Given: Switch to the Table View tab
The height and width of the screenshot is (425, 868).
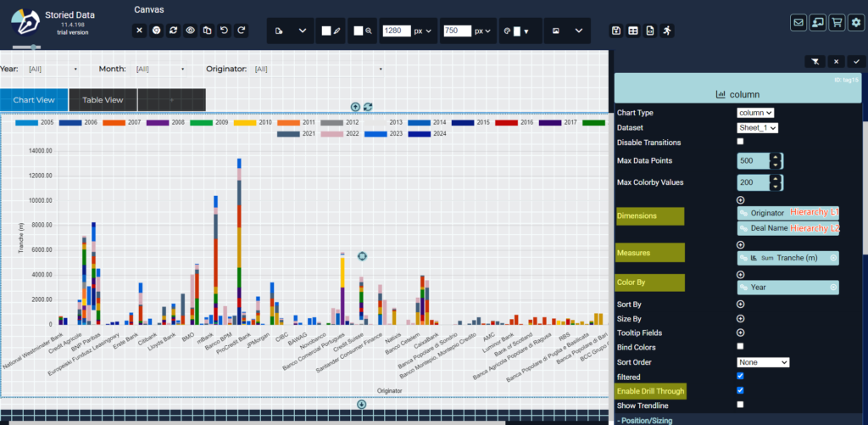Looking at the screenshot, I should point(103,100).
